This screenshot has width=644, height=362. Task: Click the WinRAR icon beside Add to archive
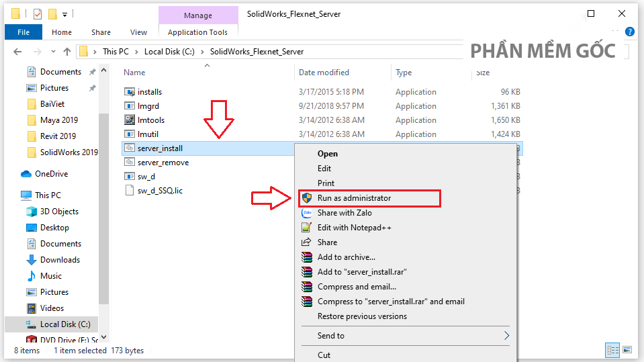point(307,257)
